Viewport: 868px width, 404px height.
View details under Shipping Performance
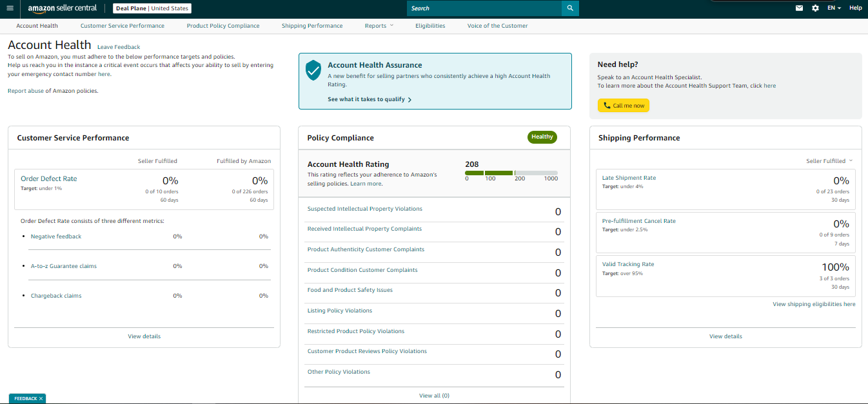[x=726, y=336]
